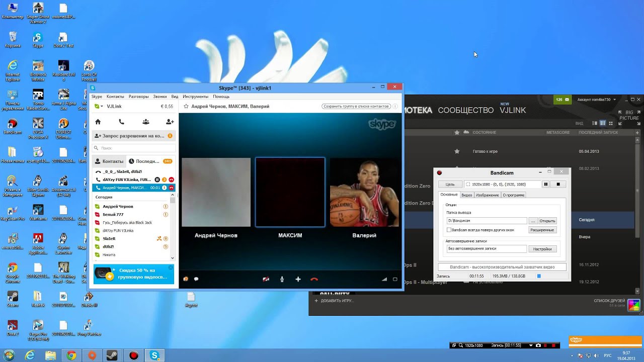Open the Разговоры menu in Skype
644x362 pixels.
pos(138,97)
